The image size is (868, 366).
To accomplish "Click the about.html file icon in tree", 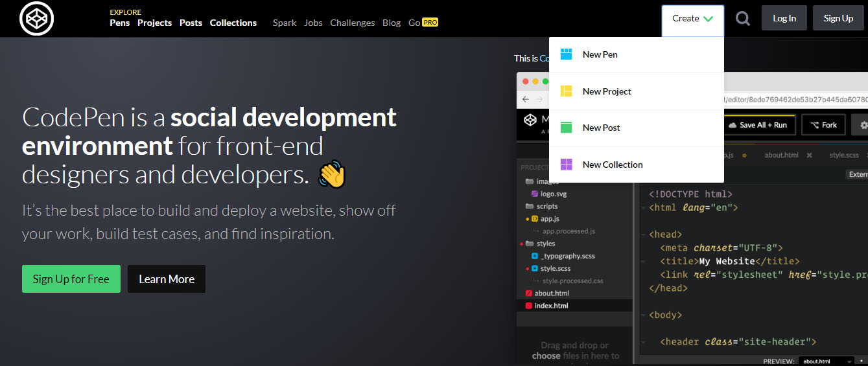I will point(529,293).
